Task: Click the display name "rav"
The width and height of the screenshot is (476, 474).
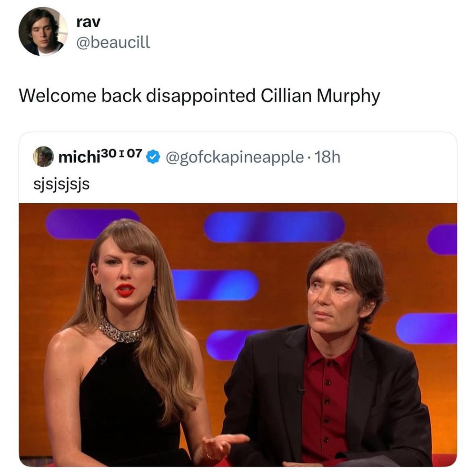Action: point(88,22)
